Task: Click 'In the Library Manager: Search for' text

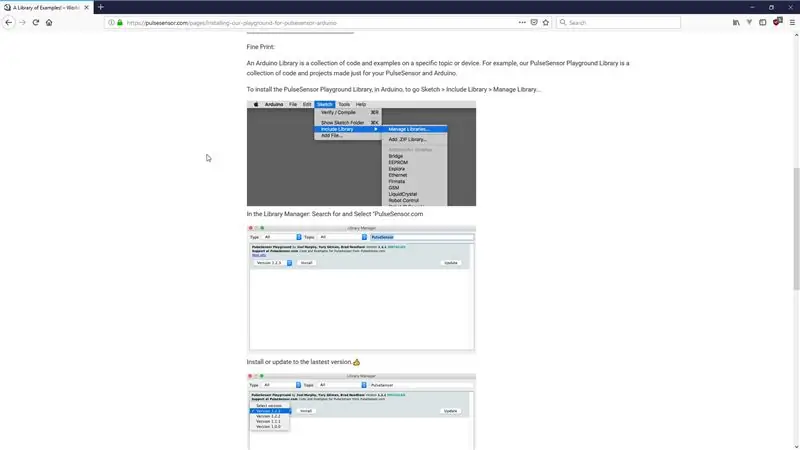Action: [x=335, y=214]
